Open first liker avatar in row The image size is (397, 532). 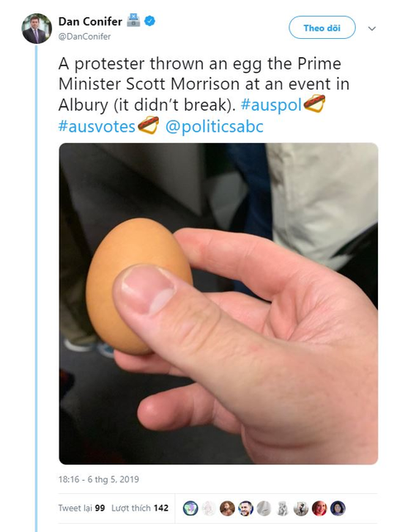click(190, 508)
